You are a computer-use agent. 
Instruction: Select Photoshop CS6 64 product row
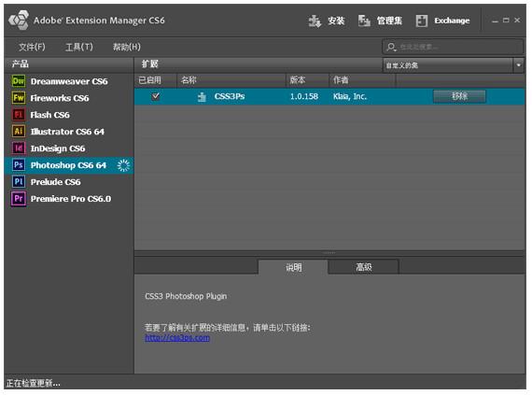point(69,165)
